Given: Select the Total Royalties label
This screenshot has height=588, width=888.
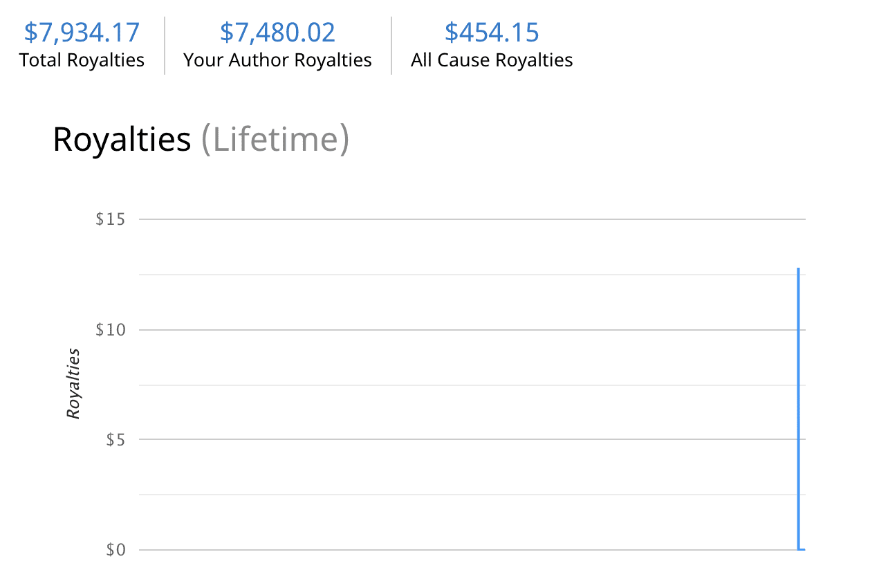Looking at the screenshot, I should click(82, 60).
